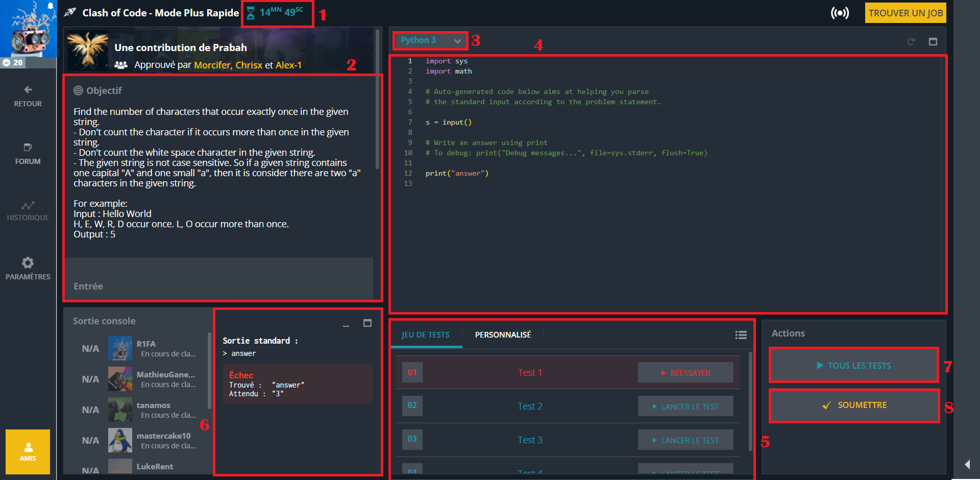
Task: Run all tests with Tous les tests
Action: click(853, 366)
